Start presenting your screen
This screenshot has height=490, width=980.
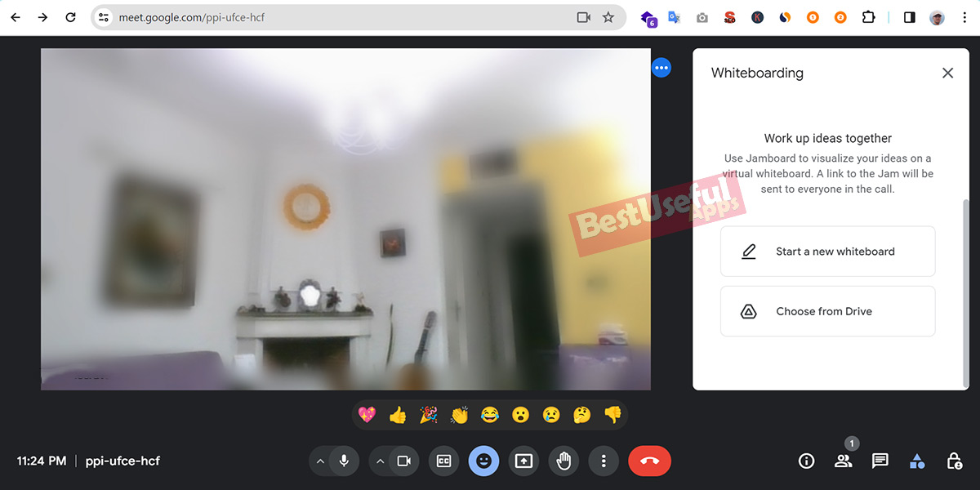click(523, 461)
